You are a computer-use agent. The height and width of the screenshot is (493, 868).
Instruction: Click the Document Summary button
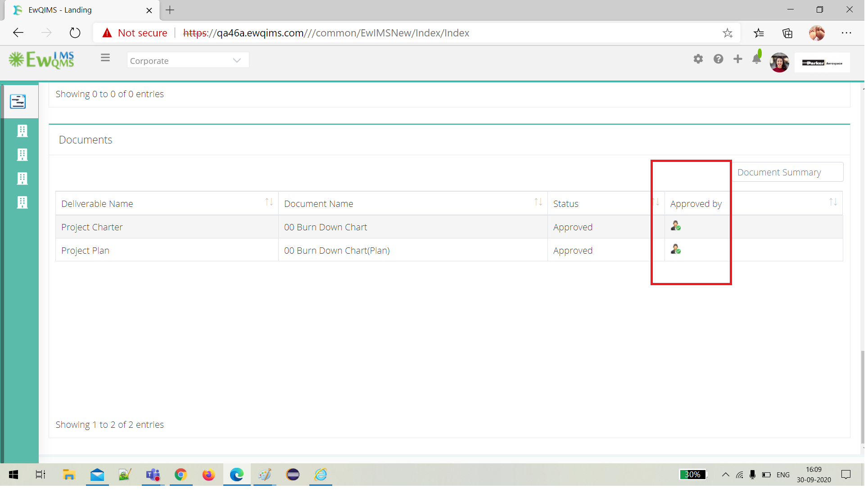pos(788,172)
